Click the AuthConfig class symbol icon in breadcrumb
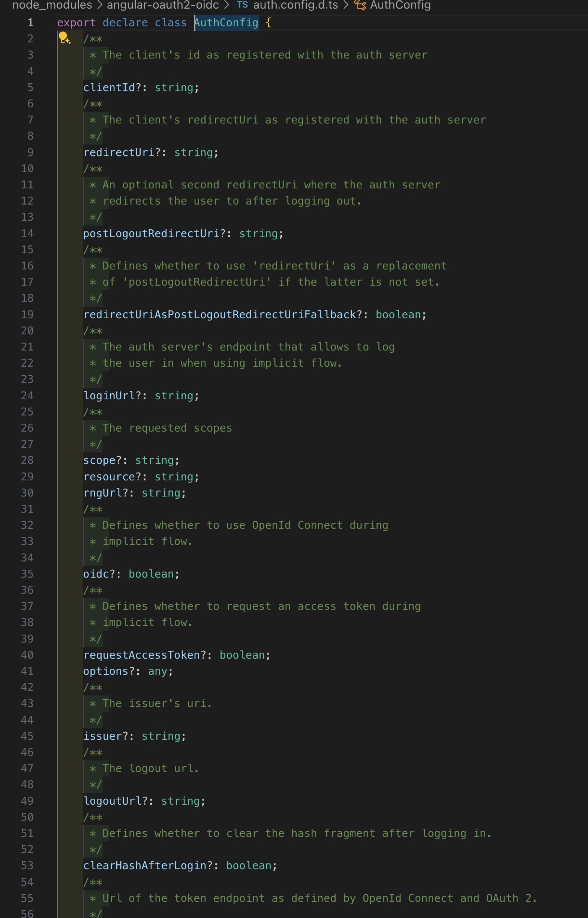 point(360,5)
